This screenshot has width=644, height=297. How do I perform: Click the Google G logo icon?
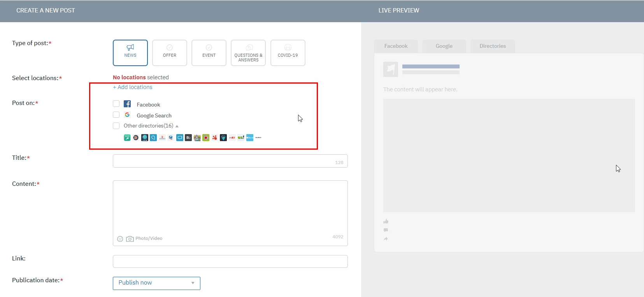(x=127, y=115)
